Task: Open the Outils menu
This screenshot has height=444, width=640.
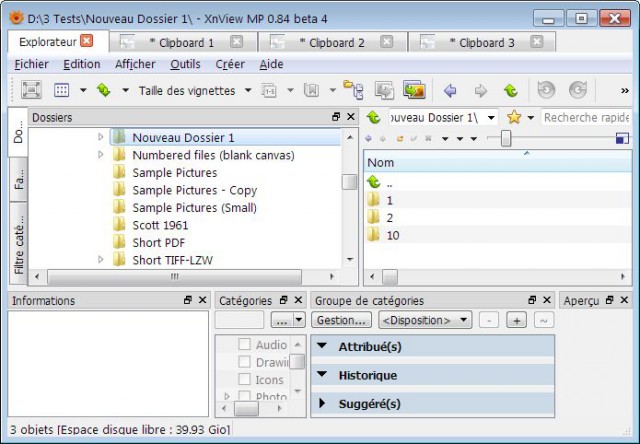Action: (185, 64)
